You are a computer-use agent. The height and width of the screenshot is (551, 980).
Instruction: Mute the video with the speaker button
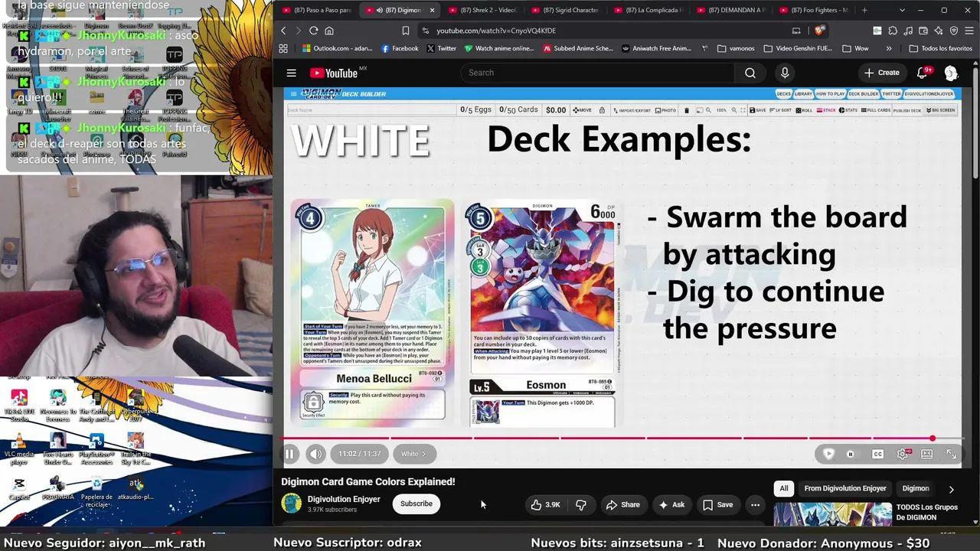pyautogui.click(x=315, y=454)
